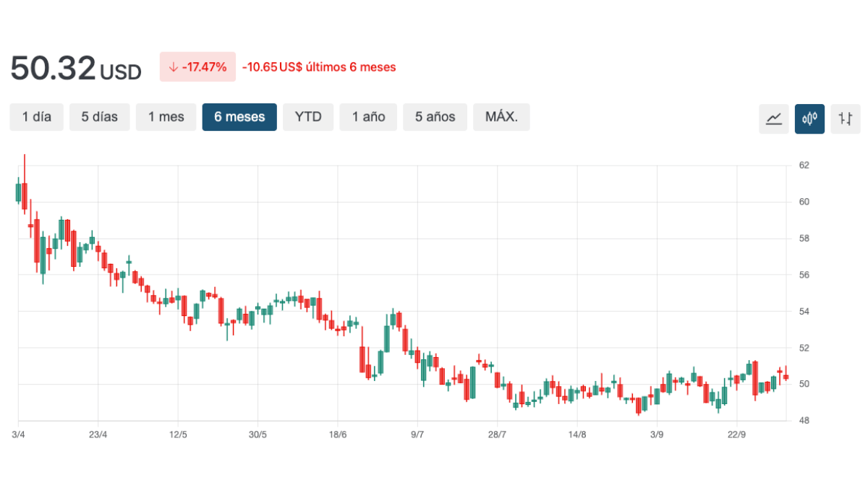Click the 22/9 date axis label
Image resolution: width=868 pixels, height=488 pixels.
736,435
